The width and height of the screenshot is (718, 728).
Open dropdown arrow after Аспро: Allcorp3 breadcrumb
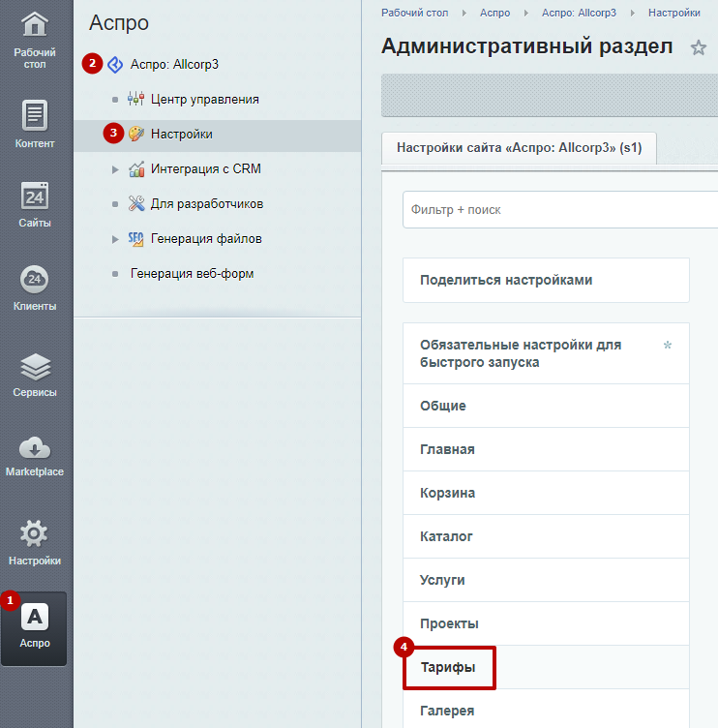[x=632, y=13]
